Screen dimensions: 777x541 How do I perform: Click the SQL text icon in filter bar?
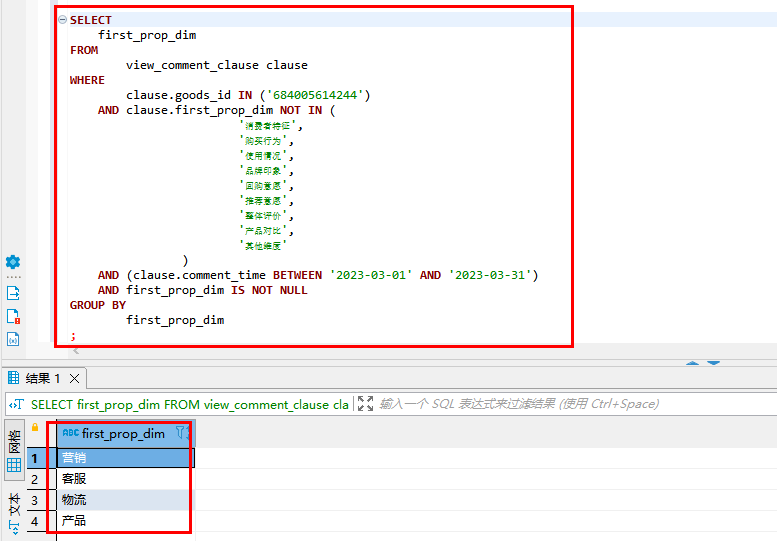(x=16, y=405)
